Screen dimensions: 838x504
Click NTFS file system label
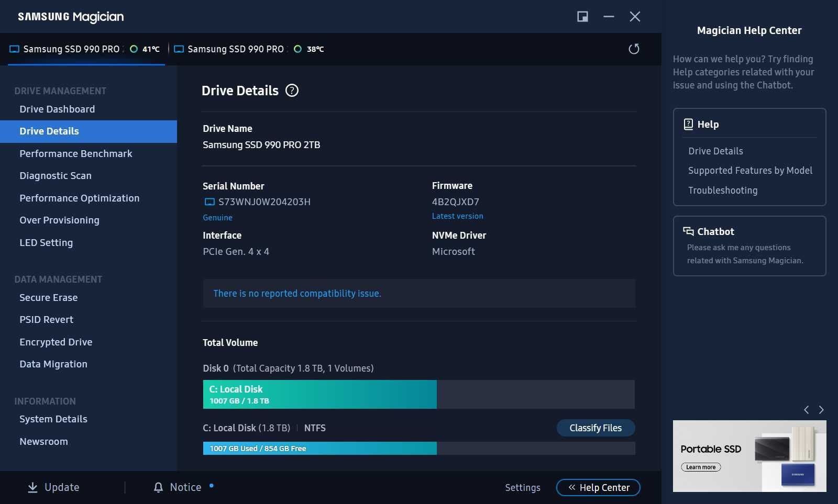(315, 428)
